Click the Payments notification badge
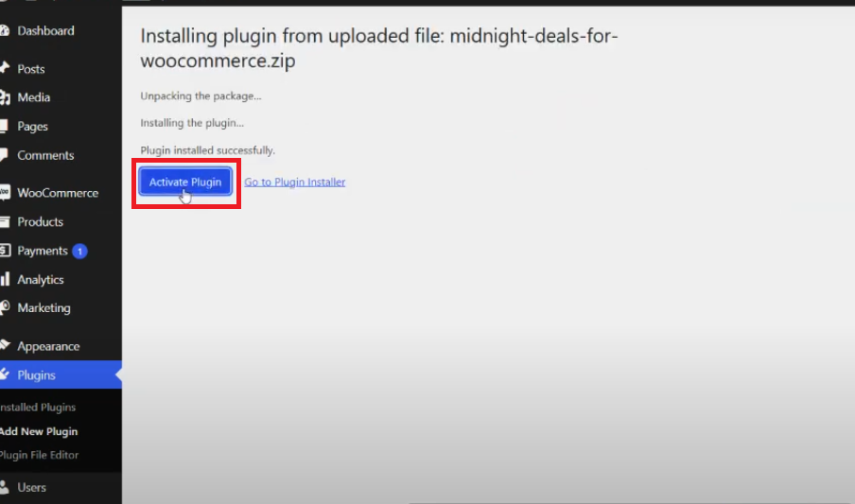This screenshot has height=504, width=855. (x=79, y=252)
